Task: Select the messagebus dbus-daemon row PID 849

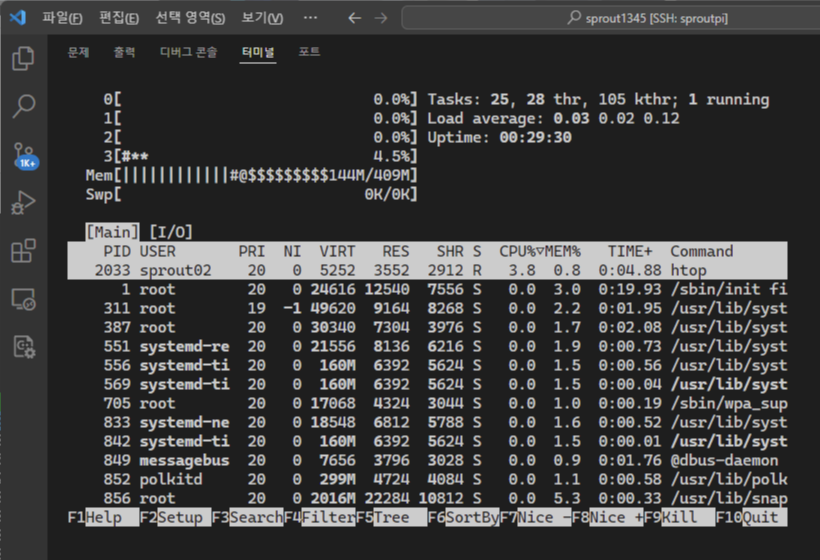Action: (x=427, y=461)
